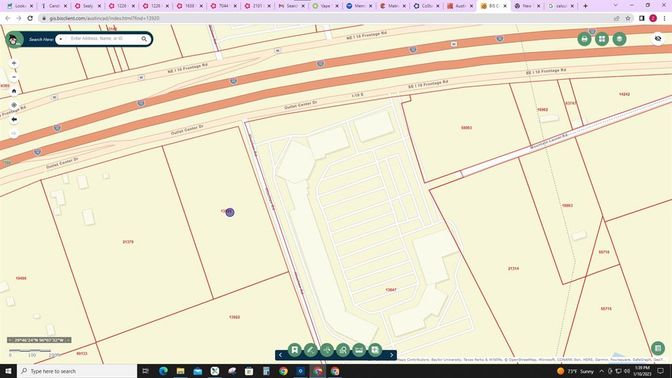672x378 pixels.
Task: Open the basemap gallery grid button
Action: [602, 39]
